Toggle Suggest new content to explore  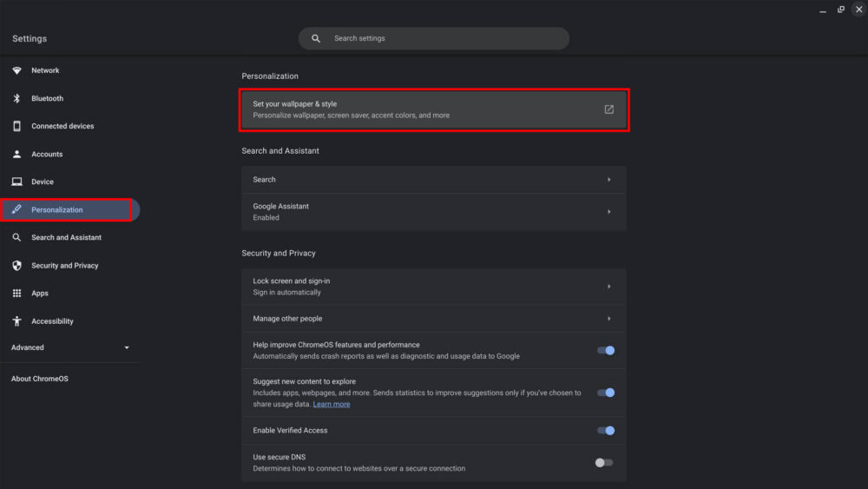(x=605, y=393)
